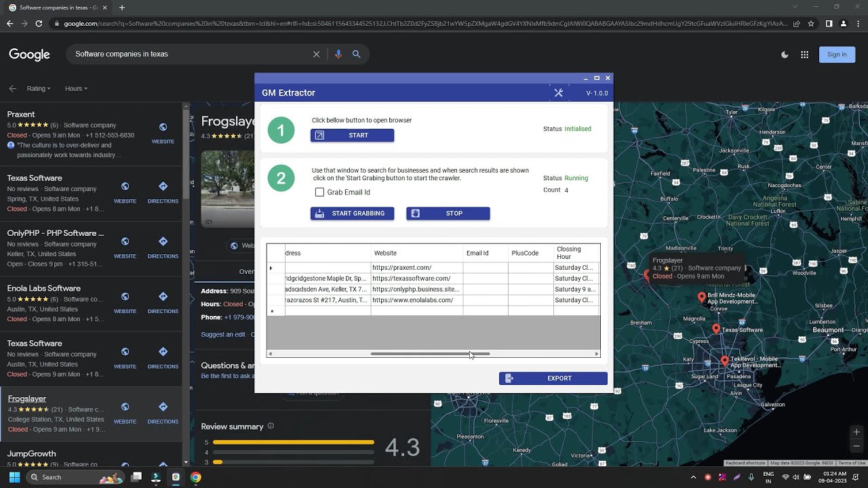Activate Google voice search microphone
The image size is (868, 488).
pyautogui.click(x=338, y=54)
